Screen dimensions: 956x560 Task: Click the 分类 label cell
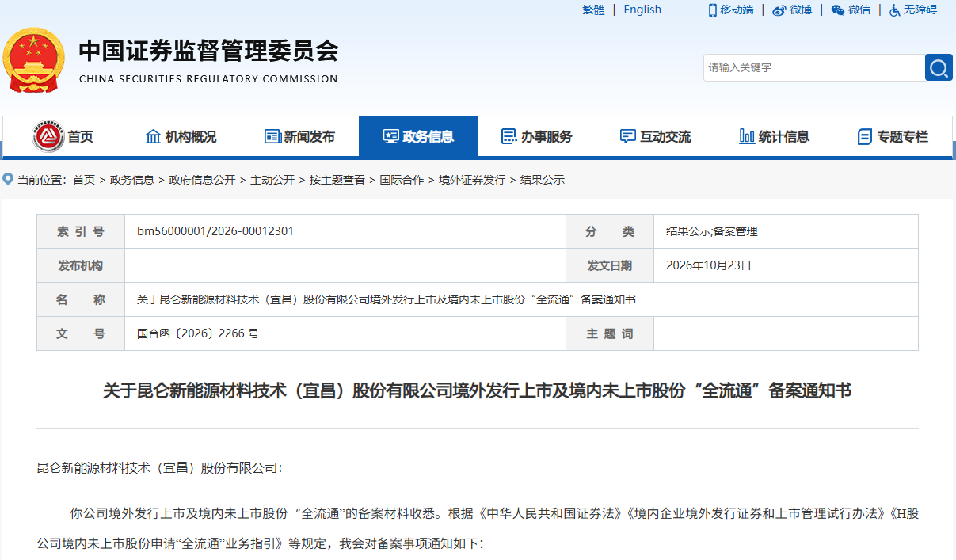tap(610, 231)
